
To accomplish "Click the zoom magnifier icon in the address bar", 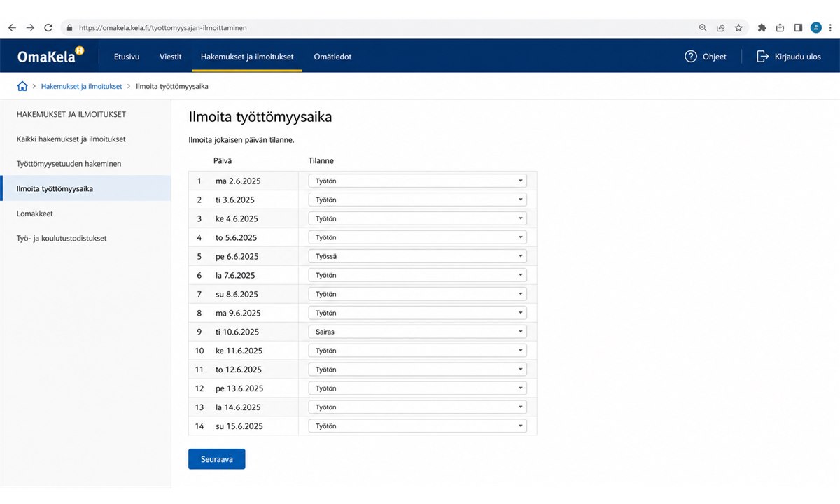I will pos(703,28).
